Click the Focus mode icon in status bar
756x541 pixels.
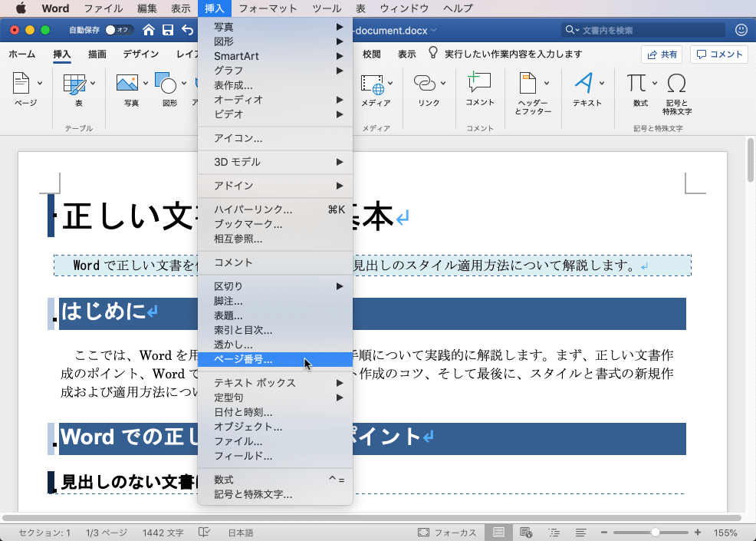pyautogui.click(x=423, y=533)
